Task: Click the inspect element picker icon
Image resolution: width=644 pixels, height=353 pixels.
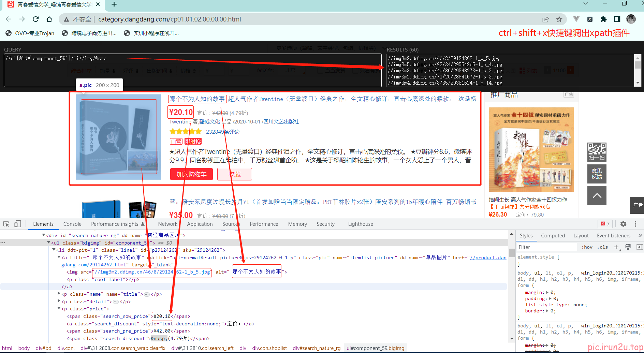Action: [x=6, y=224]
